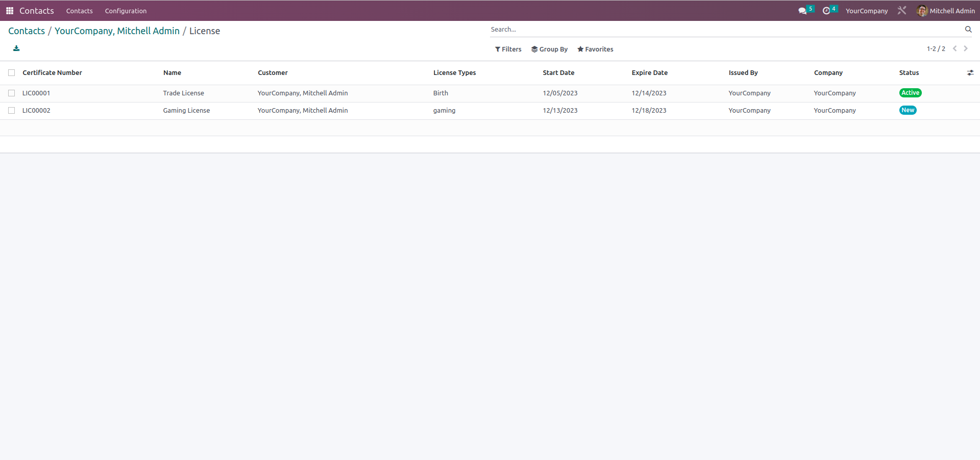The height and width of the screenshot is (460, 980).
Task: Click the 1-2 / 2 pager counter
Action: coord(936,49)
